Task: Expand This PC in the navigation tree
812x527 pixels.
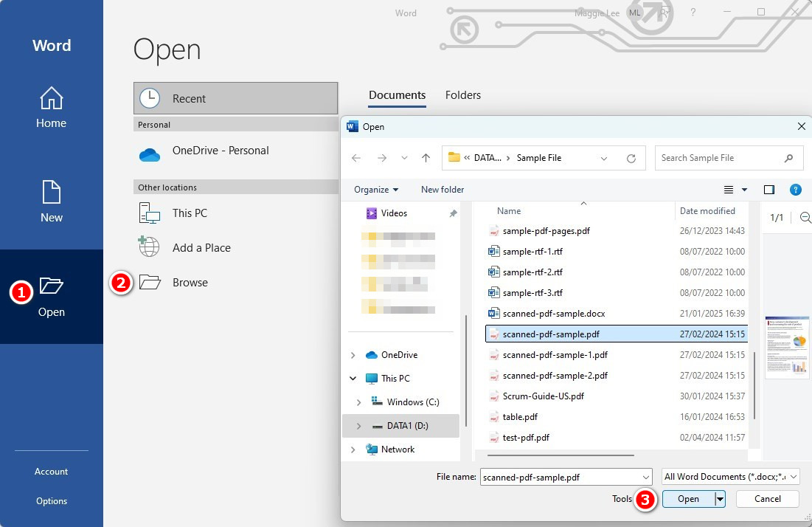Action: [353, 378]
